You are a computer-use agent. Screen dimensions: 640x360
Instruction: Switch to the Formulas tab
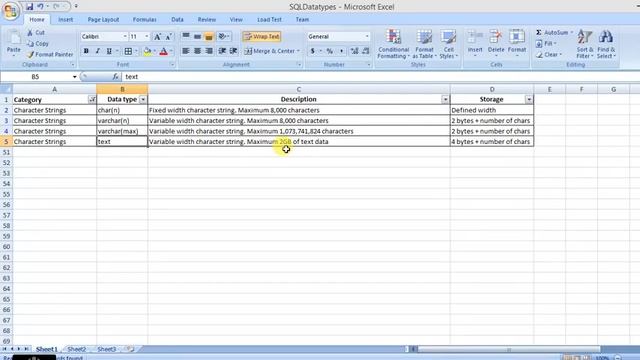144,20
